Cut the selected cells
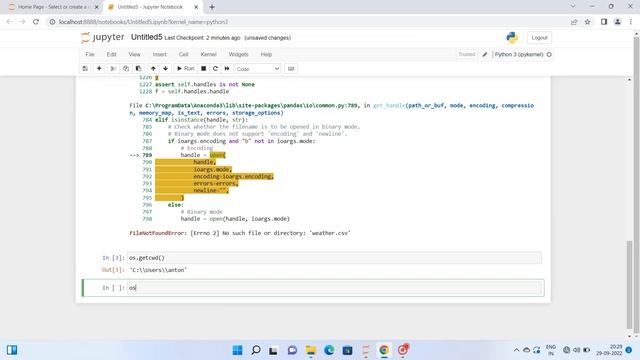Screen dimensions: 640x360 [113, 69]
